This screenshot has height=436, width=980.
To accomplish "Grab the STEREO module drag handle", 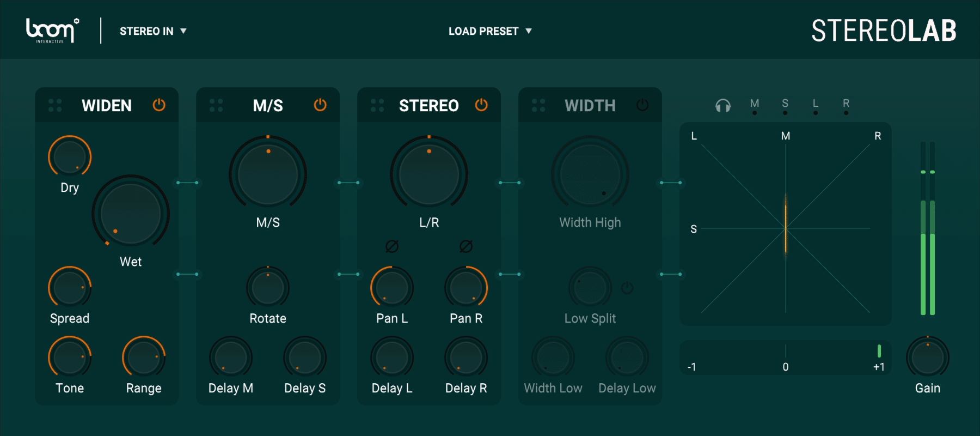I will coord(377,106).
